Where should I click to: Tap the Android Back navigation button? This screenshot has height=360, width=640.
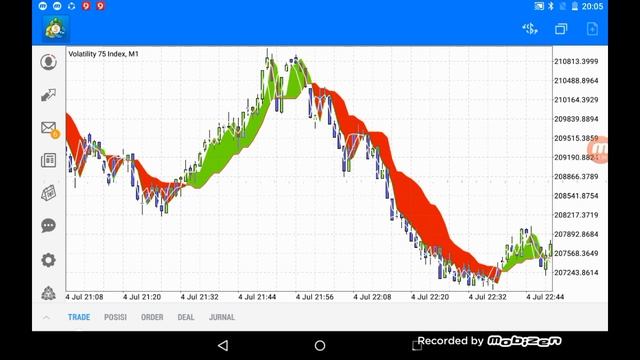223,346
